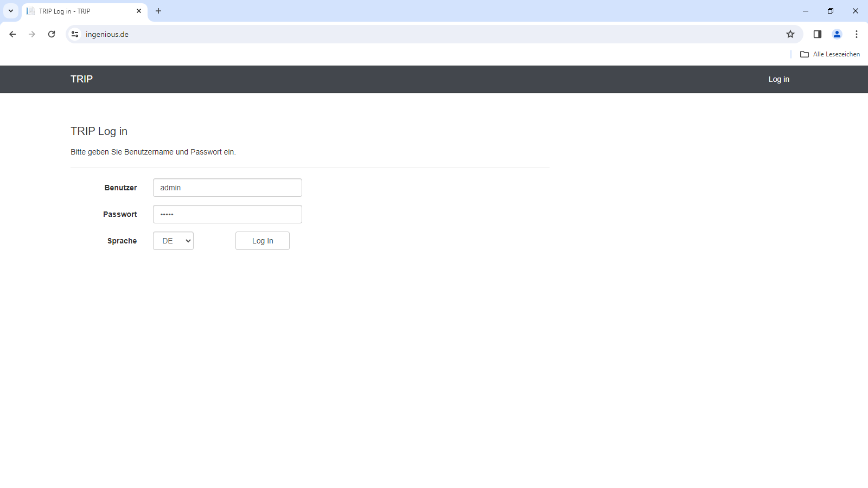Click the Benutzer label
Screen dimensions: 868x488
[120, 188]
